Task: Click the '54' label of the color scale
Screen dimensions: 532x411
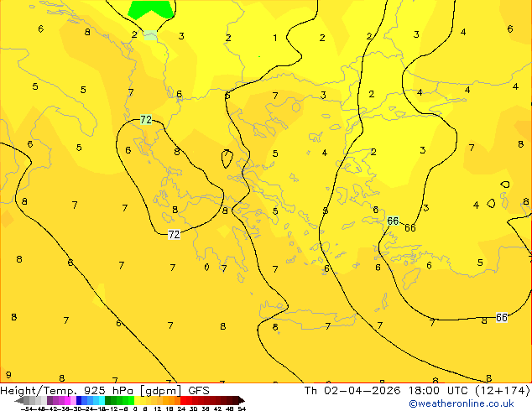Action: (242, 408)
